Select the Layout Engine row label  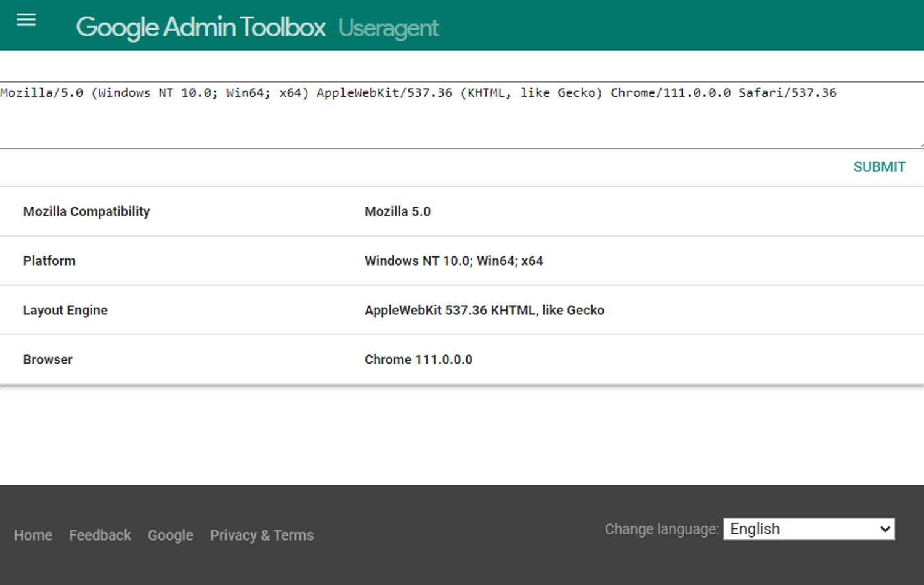click(x=65, y=310)
